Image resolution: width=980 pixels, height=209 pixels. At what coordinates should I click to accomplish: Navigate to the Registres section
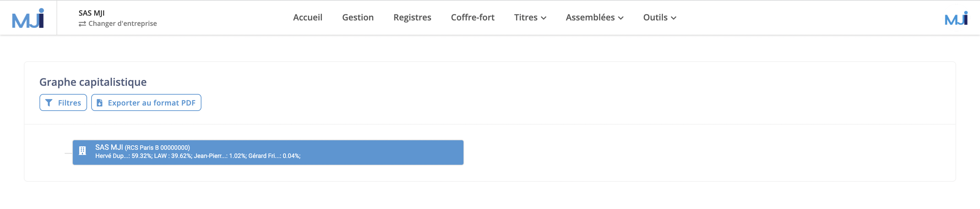tap(412, 17)
